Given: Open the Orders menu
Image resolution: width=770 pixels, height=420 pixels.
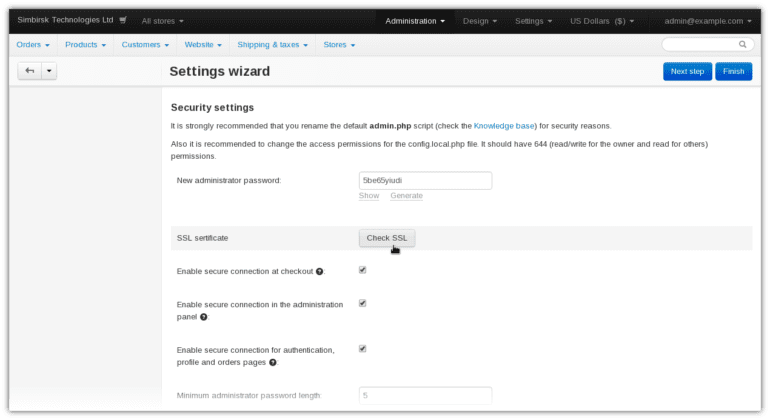Looking at the screenshot, I should 33,45.
